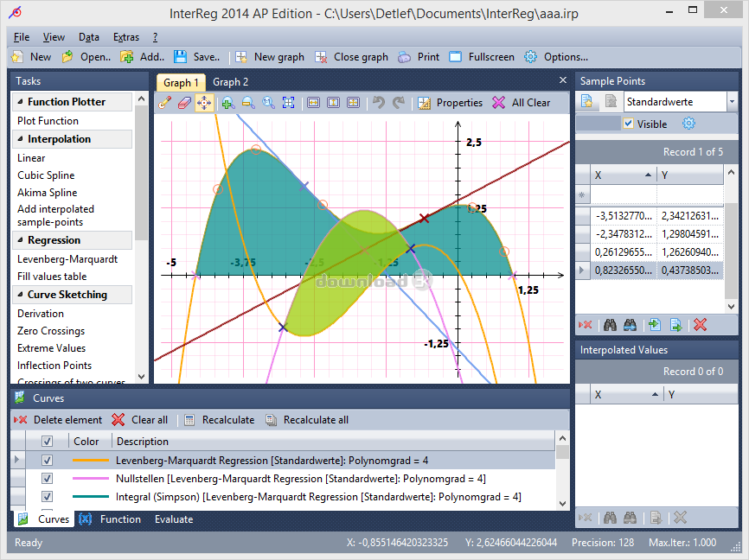Uncheck the Nullstellen curve checkbox
The image size is (749, 560).
pos(47,479)
